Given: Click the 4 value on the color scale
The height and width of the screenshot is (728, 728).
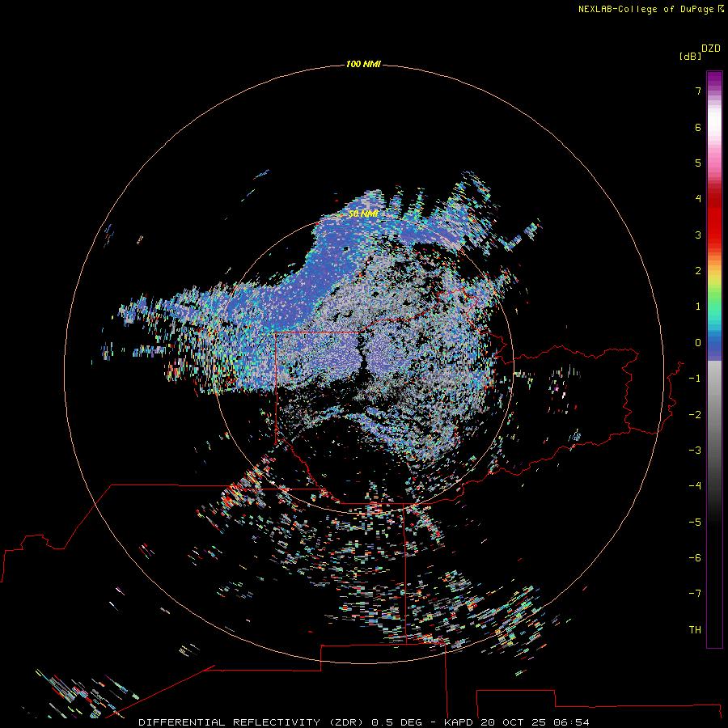Looking at the screenshot, I should pyautogui.click(x=698, y=199).
